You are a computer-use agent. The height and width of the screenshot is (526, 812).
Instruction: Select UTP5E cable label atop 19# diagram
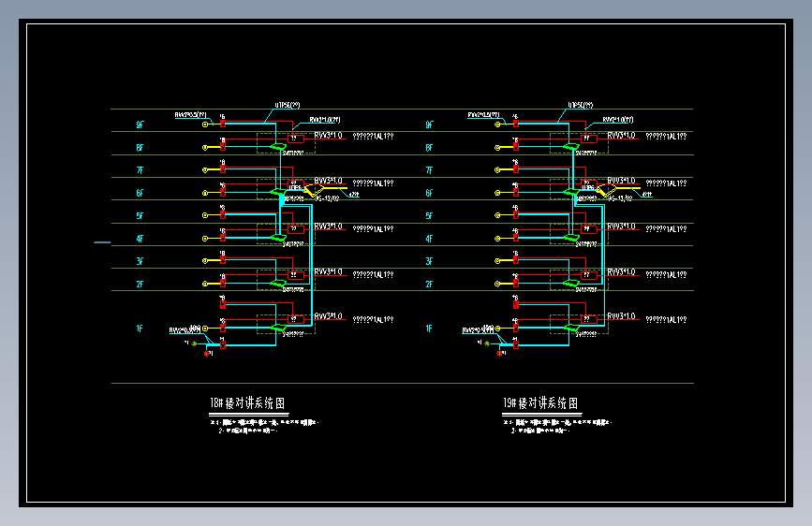[x=581, y=105]
